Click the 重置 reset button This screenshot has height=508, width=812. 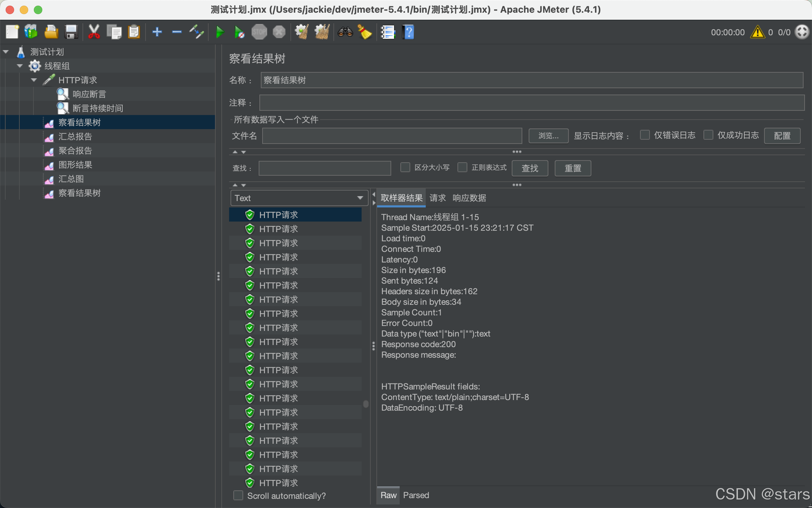573,168
